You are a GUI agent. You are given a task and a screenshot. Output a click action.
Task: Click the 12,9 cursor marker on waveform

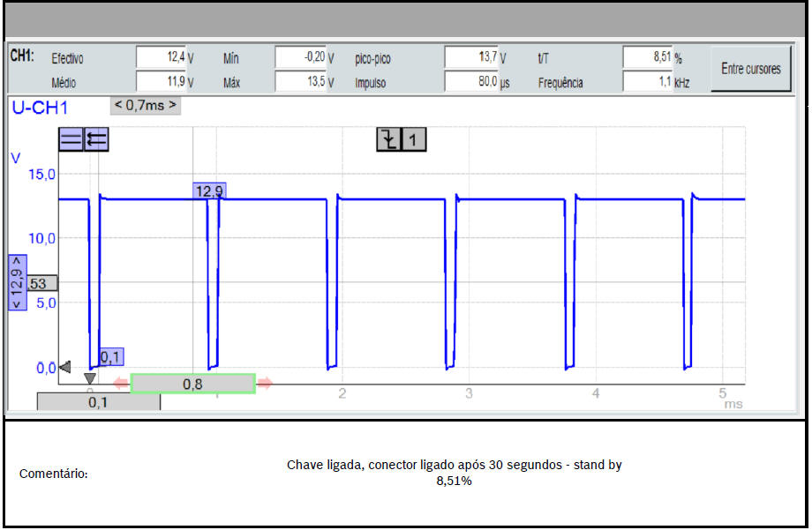click(209, 190)
